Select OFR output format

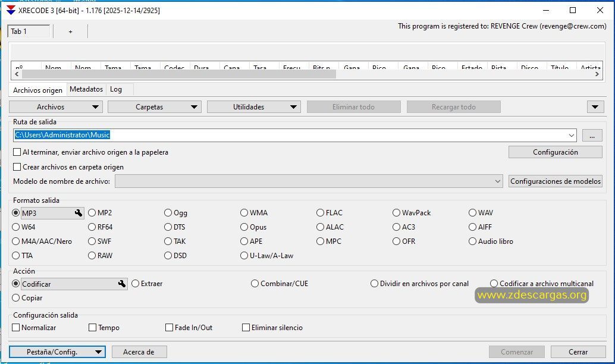point(396,241)
